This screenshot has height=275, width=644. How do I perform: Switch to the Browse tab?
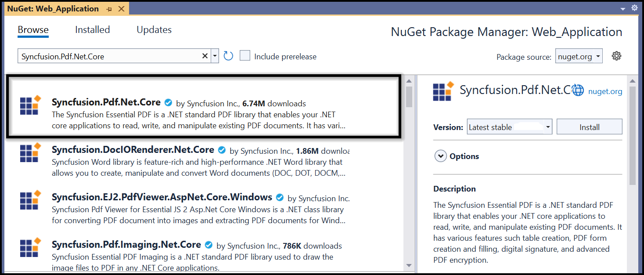click(33, 30)
